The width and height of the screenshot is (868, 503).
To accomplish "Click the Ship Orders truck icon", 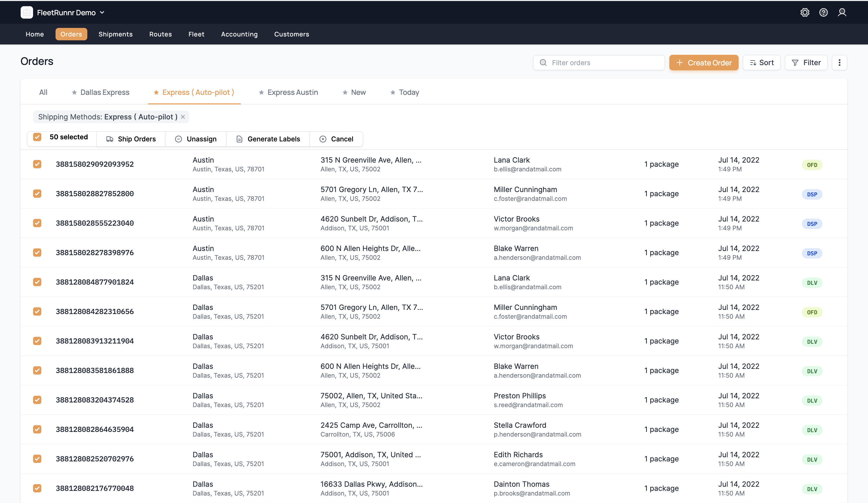I will (110, 139).
